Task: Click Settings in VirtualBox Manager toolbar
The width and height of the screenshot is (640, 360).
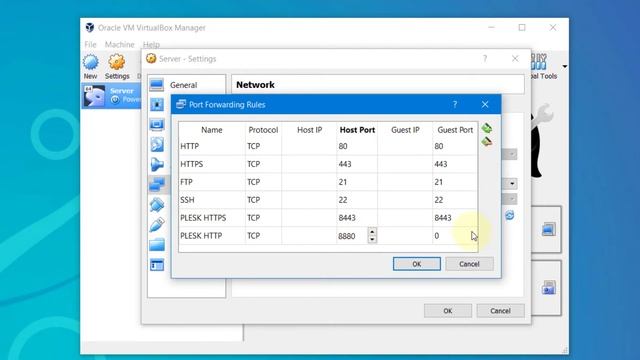Action: pyautogui.click(x=117, y=67)
